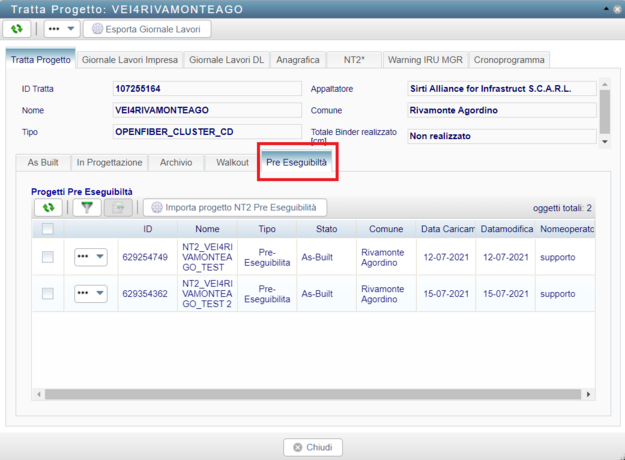Click the greyed export icon in grid toolbar
The height and width of the screenshot is (460, 625).
click(118, 208)
